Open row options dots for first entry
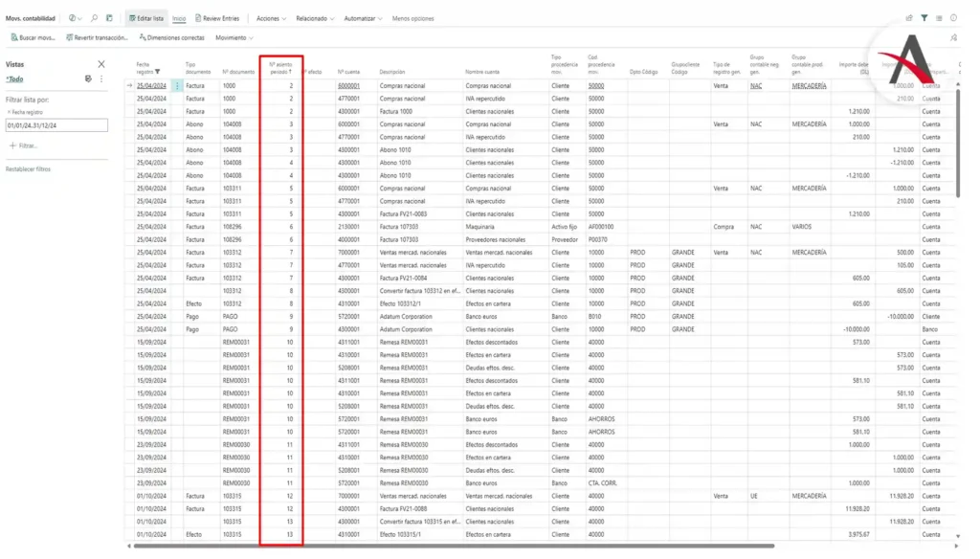 (178, 86)
